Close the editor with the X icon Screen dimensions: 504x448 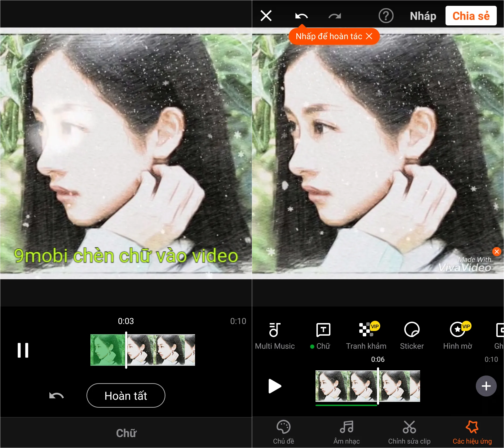[x=266, y=16]
